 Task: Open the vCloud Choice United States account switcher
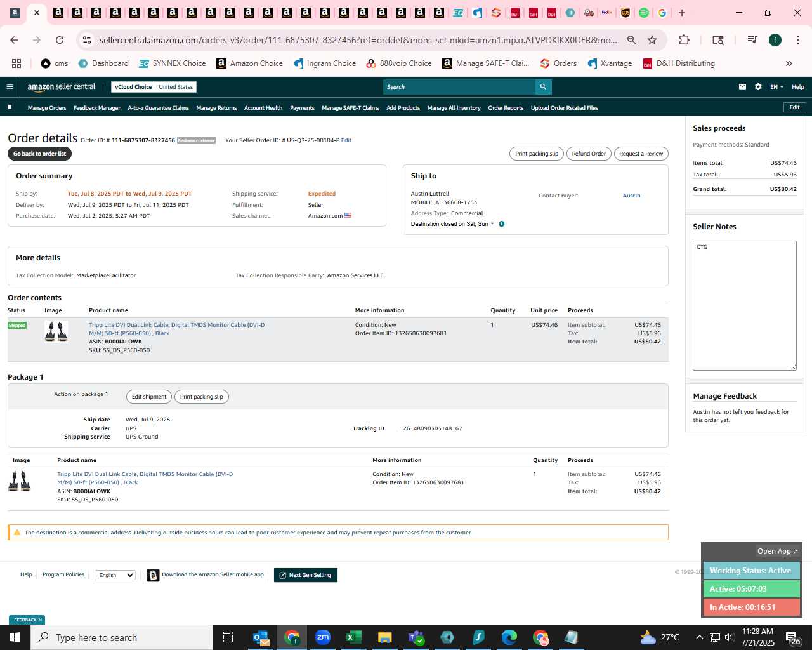[154, 87]
